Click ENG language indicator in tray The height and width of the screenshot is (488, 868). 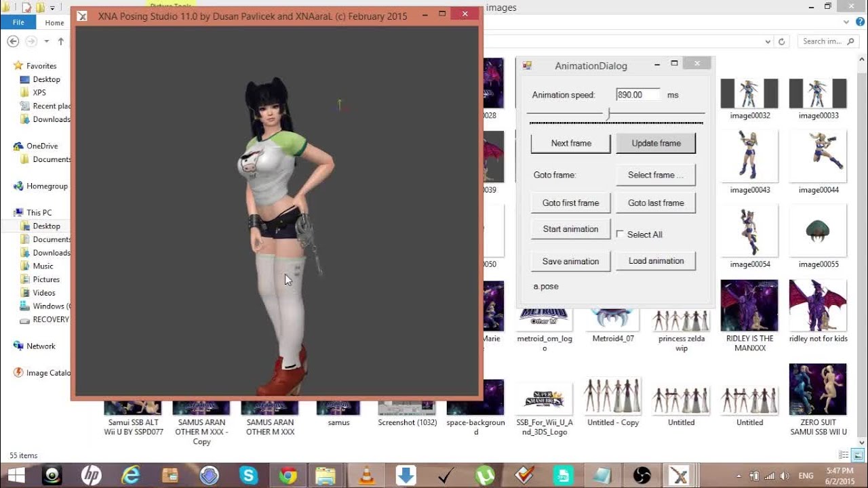806,476
